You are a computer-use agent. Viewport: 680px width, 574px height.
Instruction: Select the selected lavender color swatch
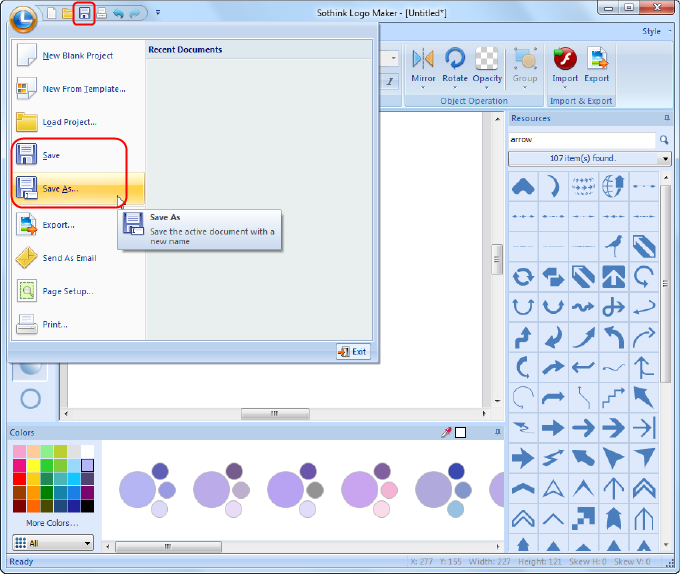coord(87,466)
